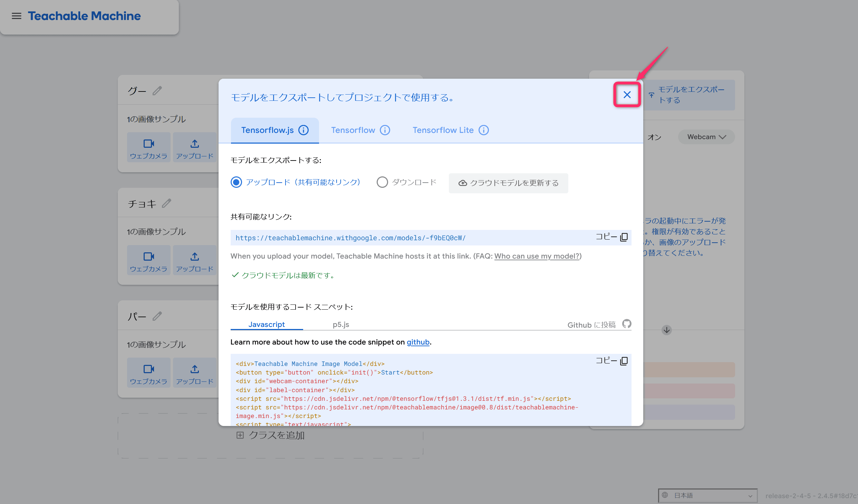
Task: Switch to the p5.js snippet tab
Action: pyautogui.click(x=341, y=324)
